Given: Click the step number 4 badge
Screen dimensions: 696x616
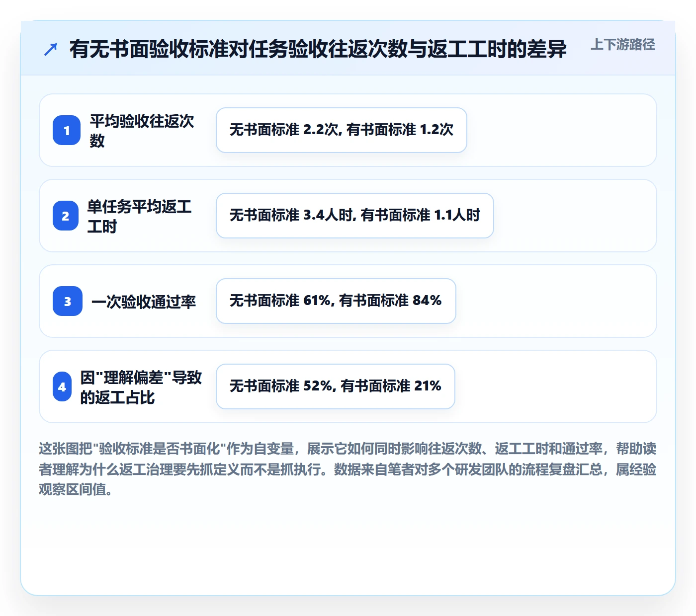Looking at the screenshot, I should 62,386.
